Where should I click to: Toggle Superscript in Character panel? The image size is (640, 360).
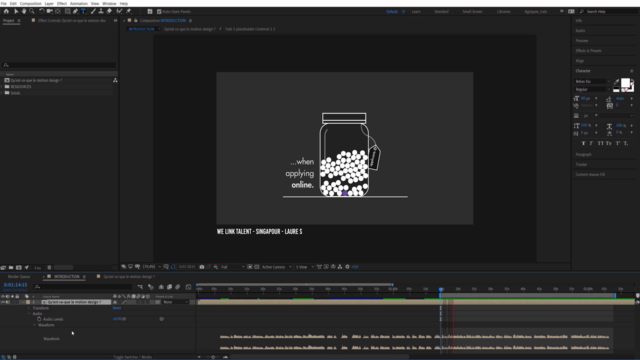pyautogui.click(x=618, y=143)
